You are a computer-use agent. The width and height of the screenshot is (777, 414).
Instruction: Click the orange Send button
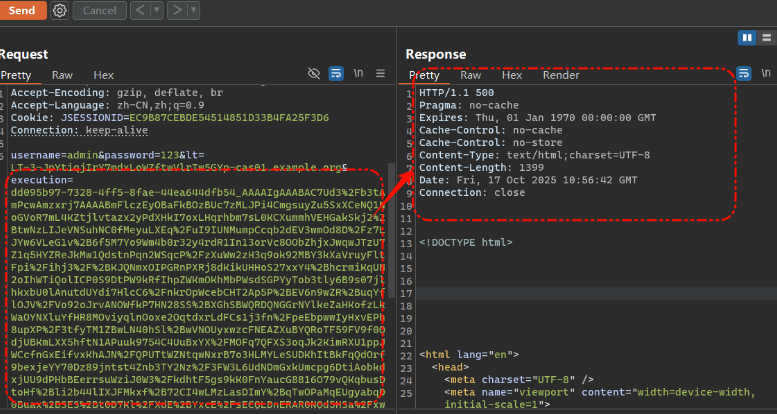23,10
